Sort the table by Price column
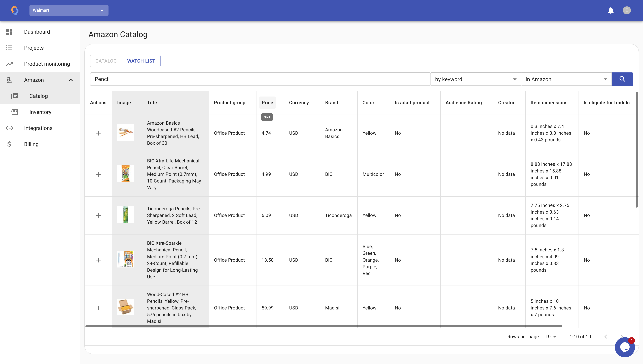This screenshot has width=643, height=364. click(267, 103)
